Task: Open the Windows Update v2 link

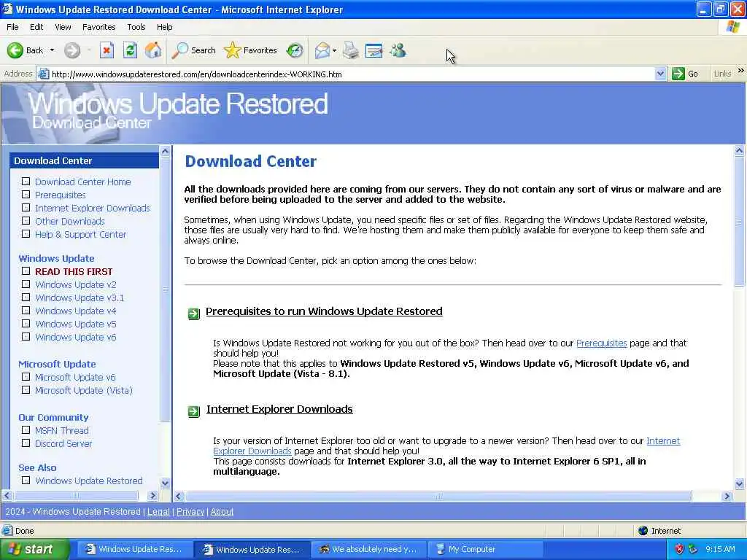Action: (x=76, y=285)
